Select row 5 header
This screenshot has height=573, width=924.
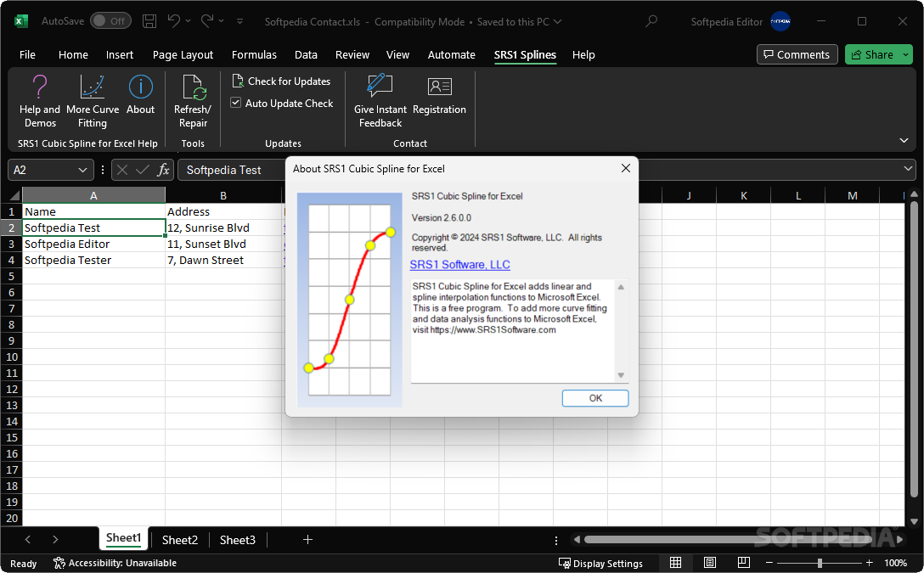[x=11, y=276]
